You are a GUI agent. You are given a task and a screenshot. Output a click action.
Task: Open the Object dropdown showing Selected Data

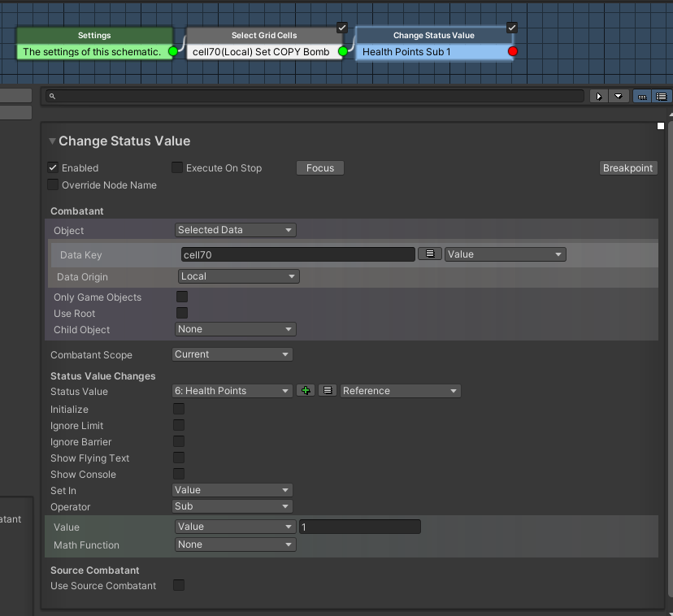(x=235, y=230)
